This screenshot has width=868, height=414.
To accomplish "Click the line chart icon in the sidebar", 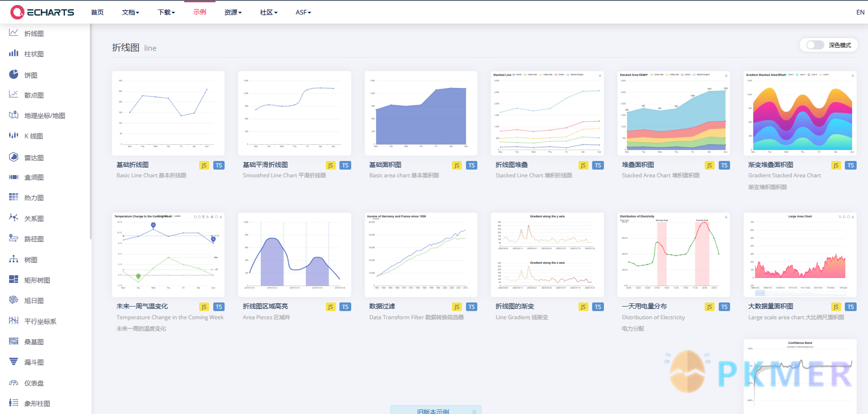I will tap(14, 33).
